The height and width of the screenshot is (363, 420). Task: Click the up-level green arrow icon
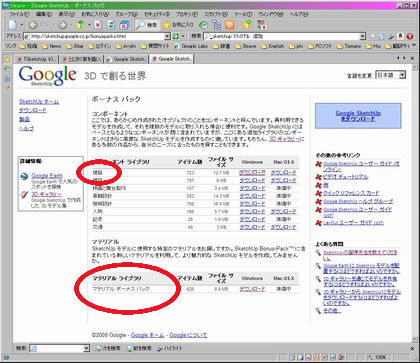tap(79, 25)
